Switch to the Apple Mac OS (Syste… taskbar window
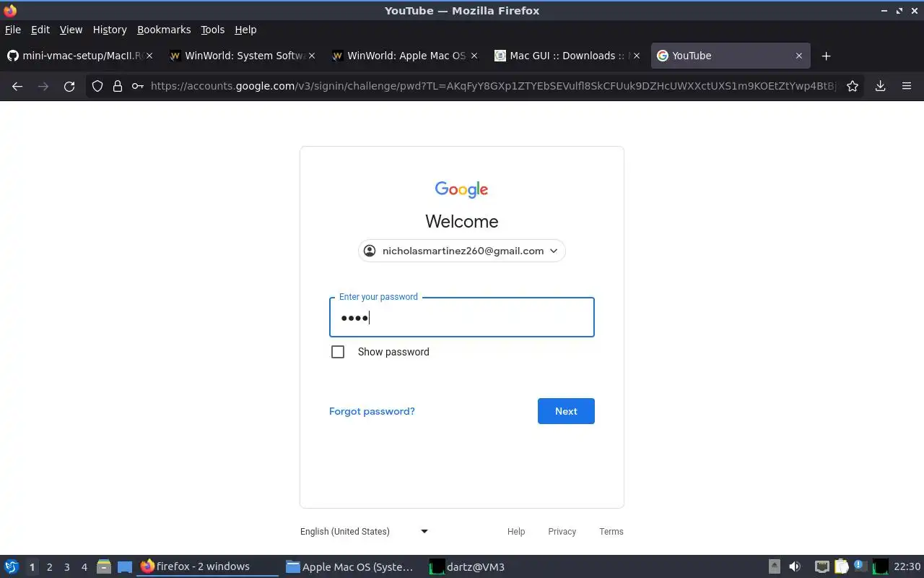This screenshot has width=924, height=578. point(350,566)
